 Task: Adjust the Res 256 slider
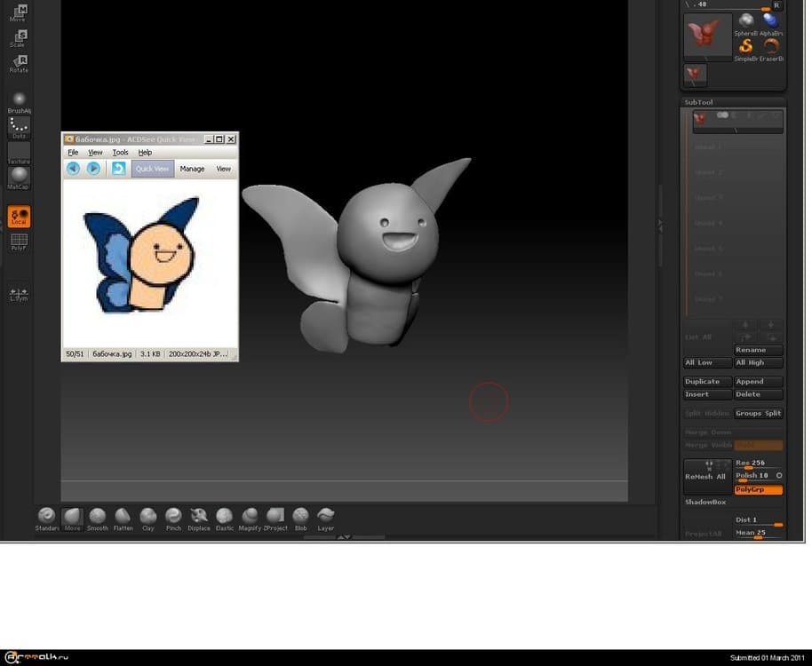point(759,464)
